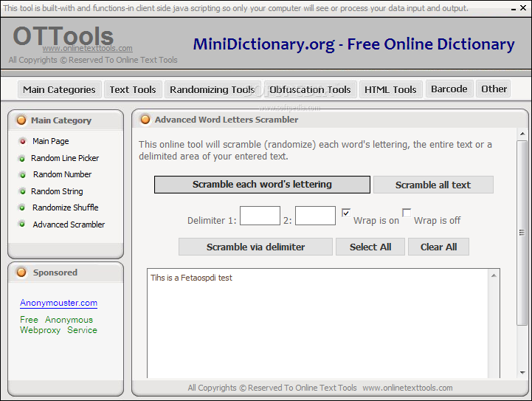This screenshot has height=401, width=532.
Task: Click the main panel scrollbar up arrow
Action: 522,134
